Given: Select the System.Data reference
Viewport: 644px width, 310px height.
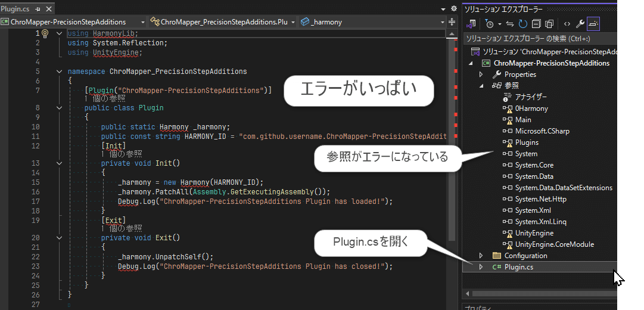Looking at the screenshot, I should click(x=534, y=176).
